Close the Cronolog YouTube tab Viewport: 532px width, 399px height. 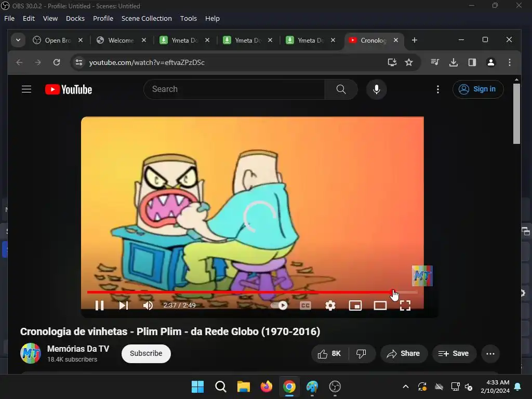coord(395,40)
